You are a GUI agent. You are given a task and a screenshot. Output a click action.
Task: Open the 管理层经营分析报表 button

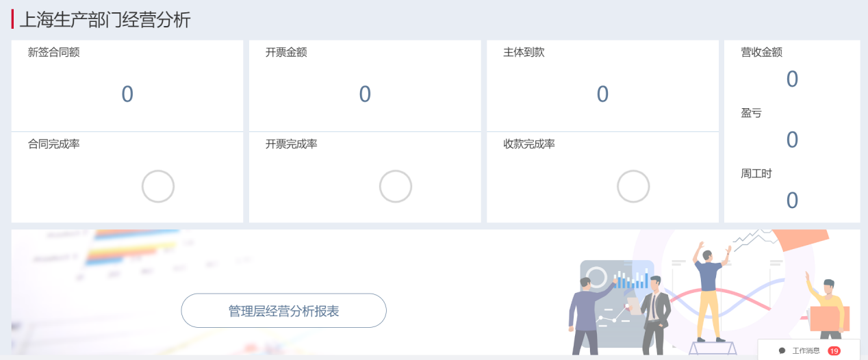pyautogui.click(x=283, y=311)
